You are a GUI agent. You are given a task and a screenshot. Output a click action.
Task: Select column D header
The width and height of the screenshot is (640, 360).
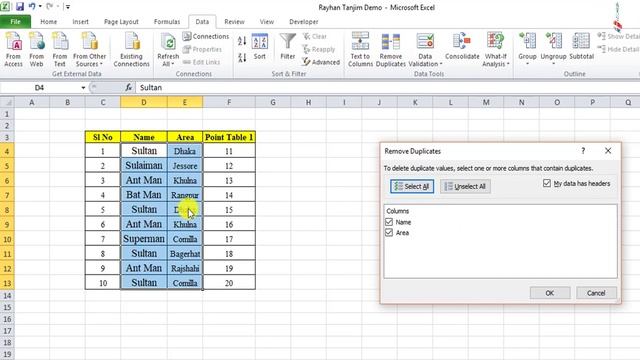pyautogui.click(x=144, y=102)
